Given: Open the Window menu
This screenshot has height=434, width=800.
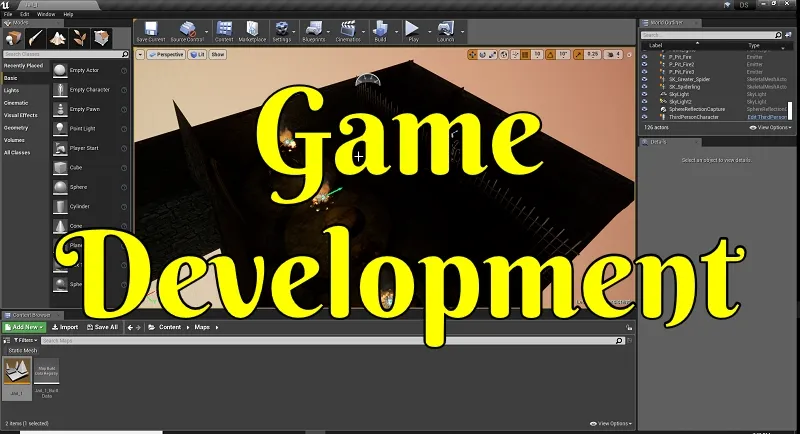Looking at the screenshot, I should tap(46, 14).
